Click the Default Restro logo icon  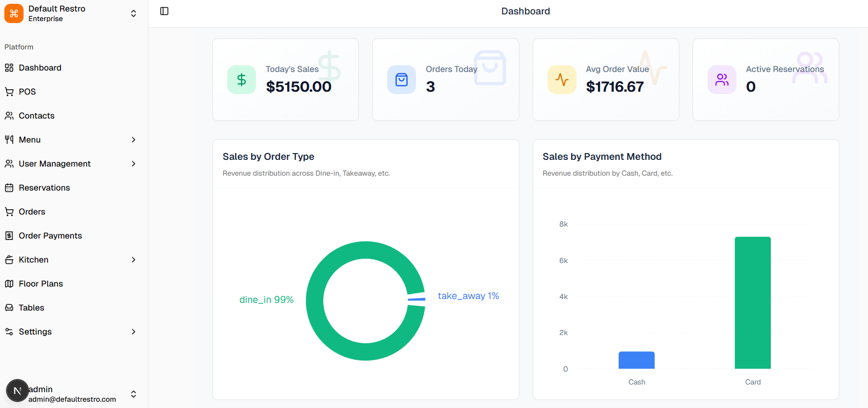pos(14,13)
